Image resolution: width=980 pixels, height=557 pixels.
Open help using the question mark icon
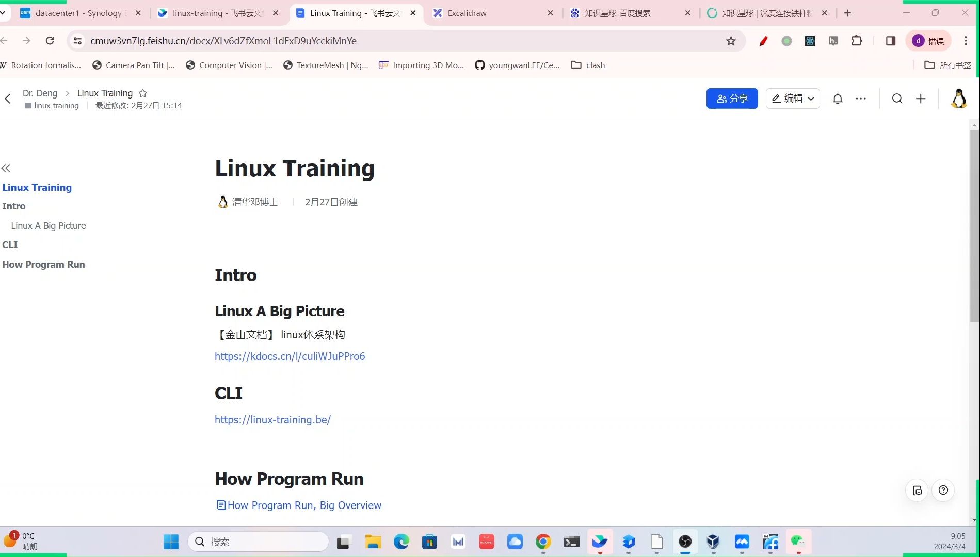click(x=943, y=490)
